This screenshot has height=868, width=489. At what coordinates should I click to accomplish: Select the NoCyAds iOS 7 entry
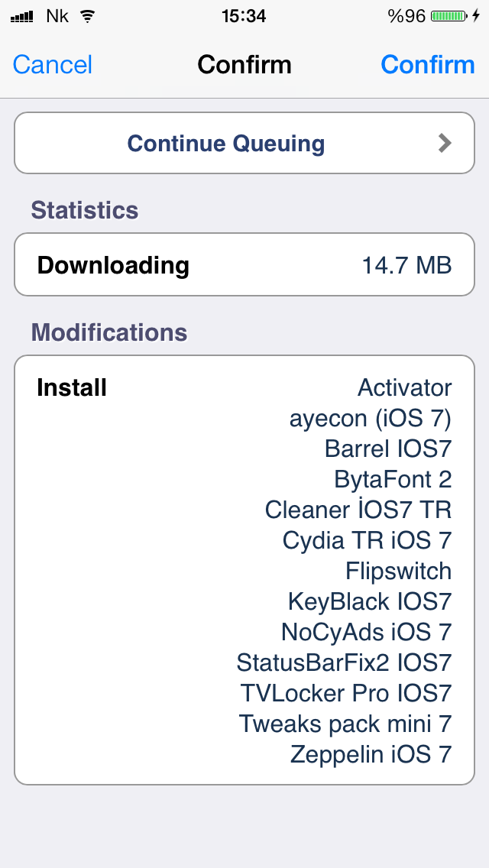click(x=366, y=632)
